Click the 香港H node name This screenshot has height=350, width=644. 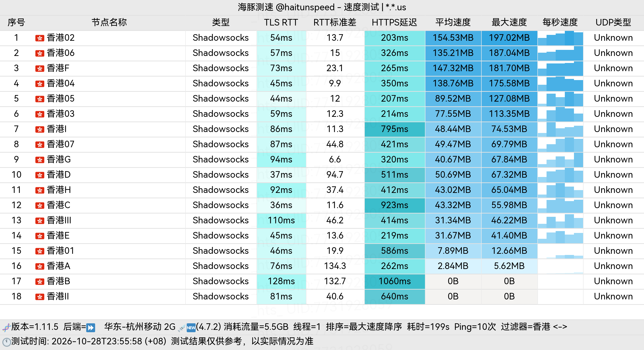pos(59,190)
